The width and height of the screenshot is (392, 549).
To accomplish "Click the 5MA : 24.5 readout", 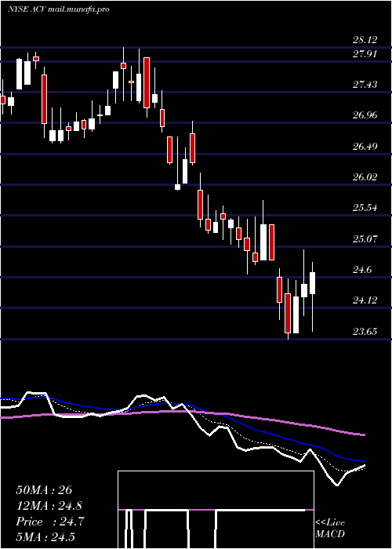I will coord(45,537).
